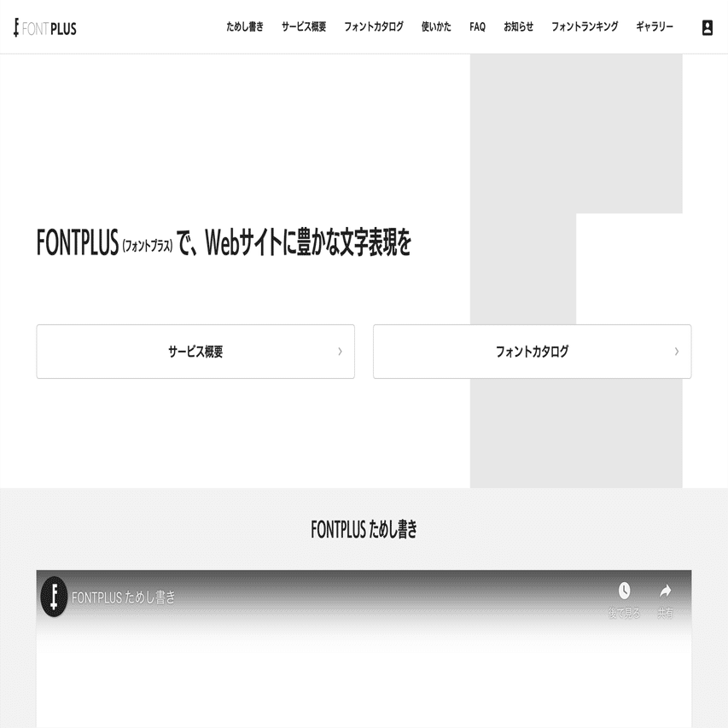Click the large サービス概要 button

point(195,352)
